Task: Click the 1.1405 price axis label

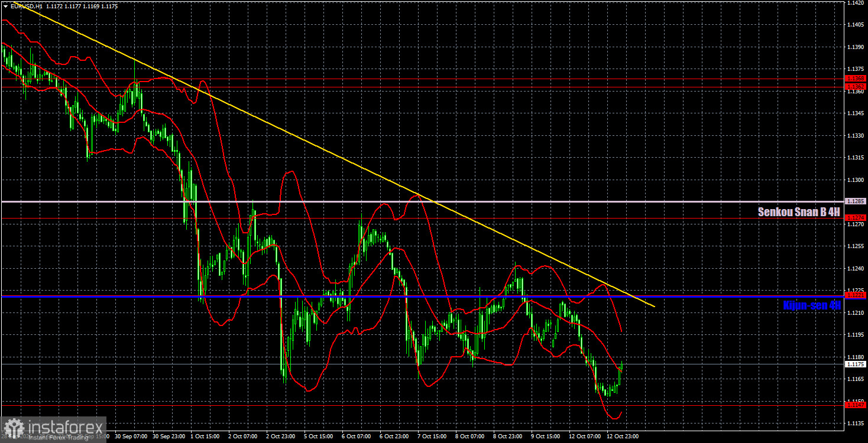Action: [x=856, y=25]
